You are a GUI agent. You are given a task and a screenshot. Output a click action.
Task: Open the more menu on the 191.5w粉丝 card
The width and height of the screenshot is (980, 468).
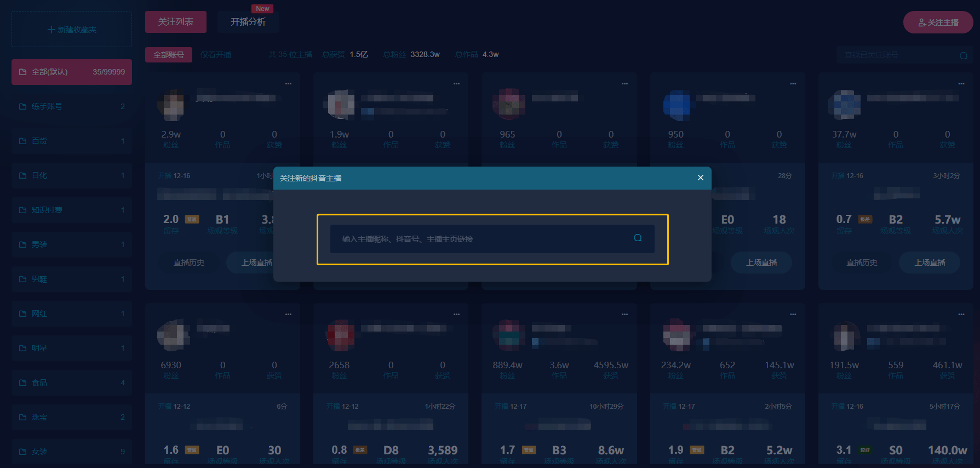pos(961,315)
